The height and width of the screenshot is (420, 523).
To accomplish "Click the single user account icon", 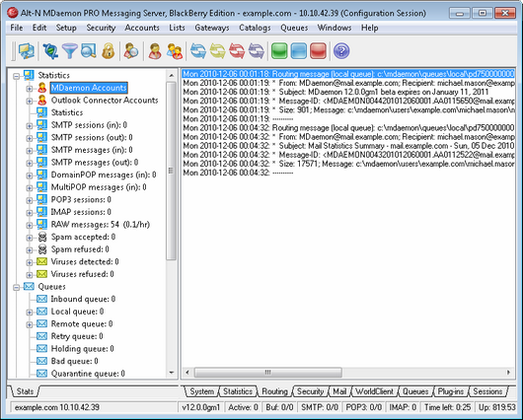I will coord(155,51).
